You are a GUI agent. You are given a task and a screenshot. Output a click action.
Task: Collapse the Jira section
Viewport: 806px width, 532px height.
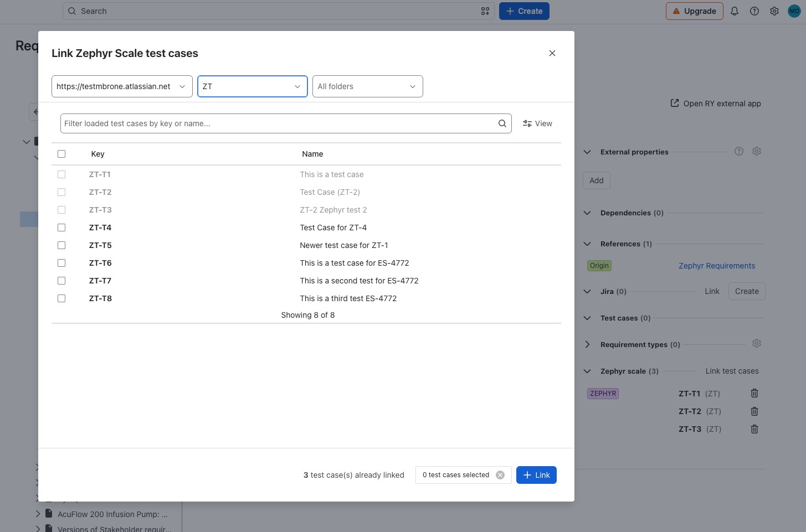(587, 291)
